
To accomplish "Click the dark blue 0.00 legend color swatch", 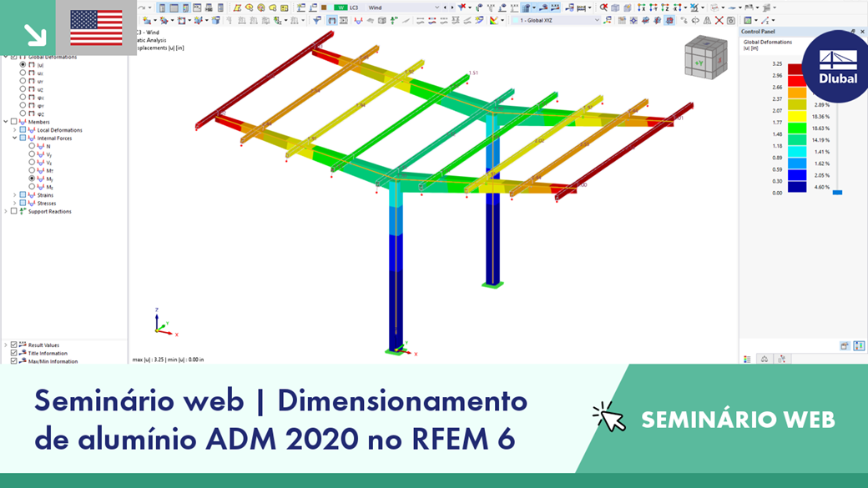I will [796, 187].
